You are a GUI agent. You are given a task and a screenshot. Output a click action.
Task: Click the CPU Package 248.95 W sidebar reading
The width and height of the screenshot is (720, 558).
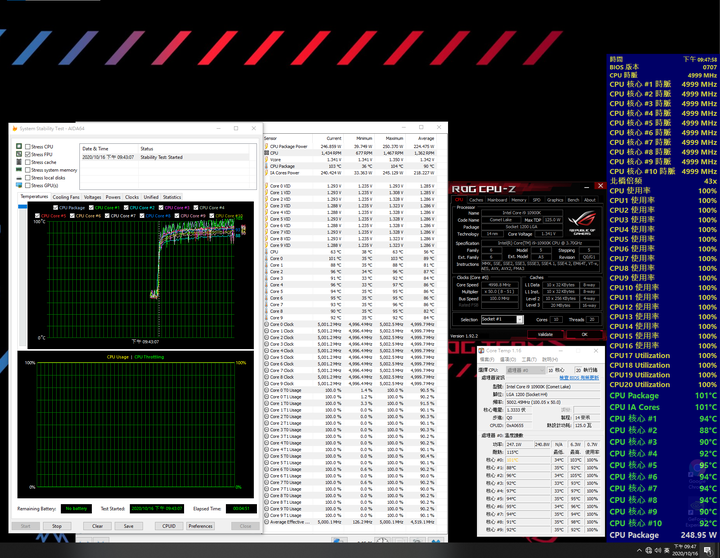point(663,535)
